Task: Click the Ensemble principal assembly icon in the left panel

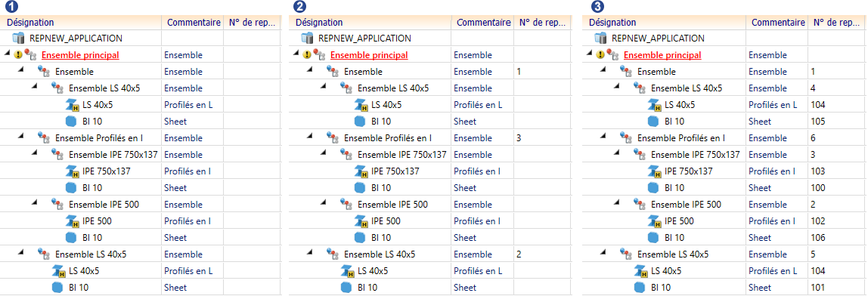Action: 30,55
